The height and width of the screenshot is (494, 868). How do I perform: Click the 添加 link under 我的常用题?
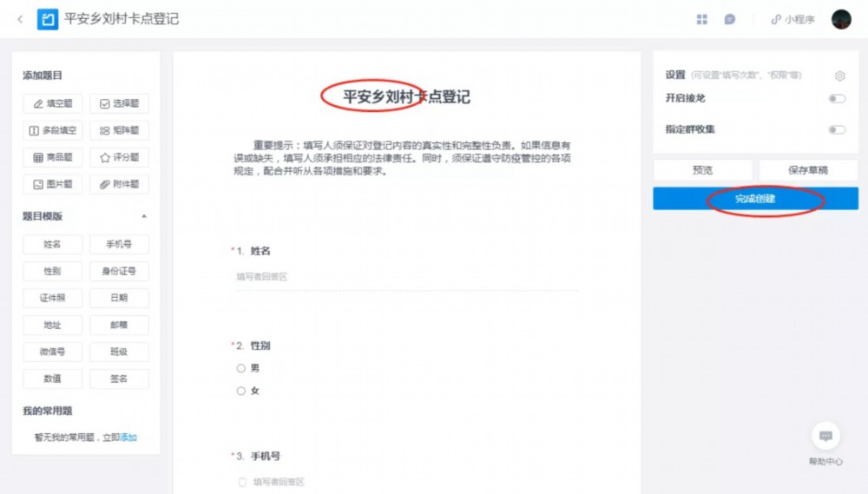(x=128, y=438)
